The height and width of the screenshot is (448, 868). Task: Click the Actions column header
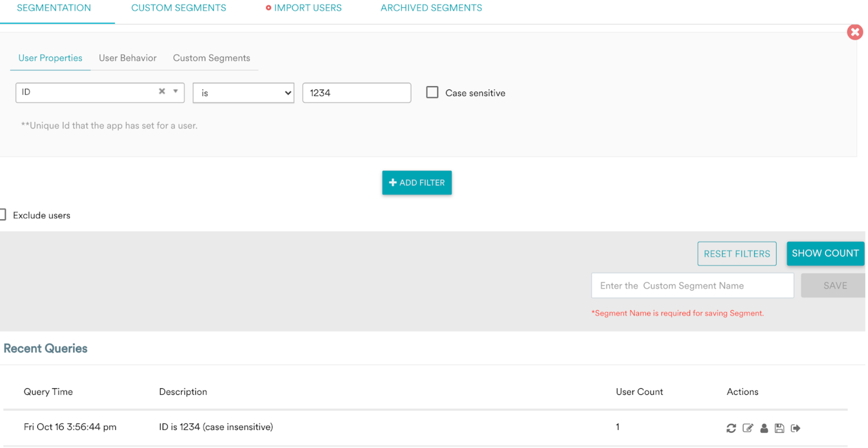click(x=742, y=392)
